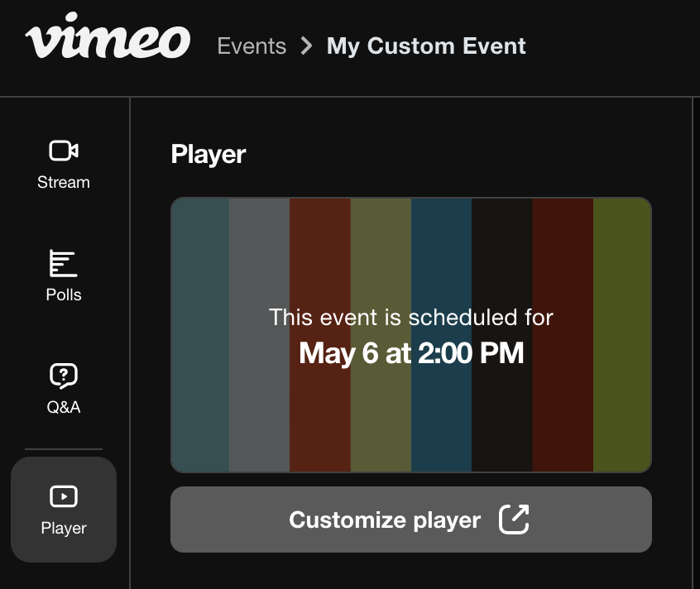Click the external link icon on Customize player
The width and height of the screenshot is (700, 589).
pos(514,520)
